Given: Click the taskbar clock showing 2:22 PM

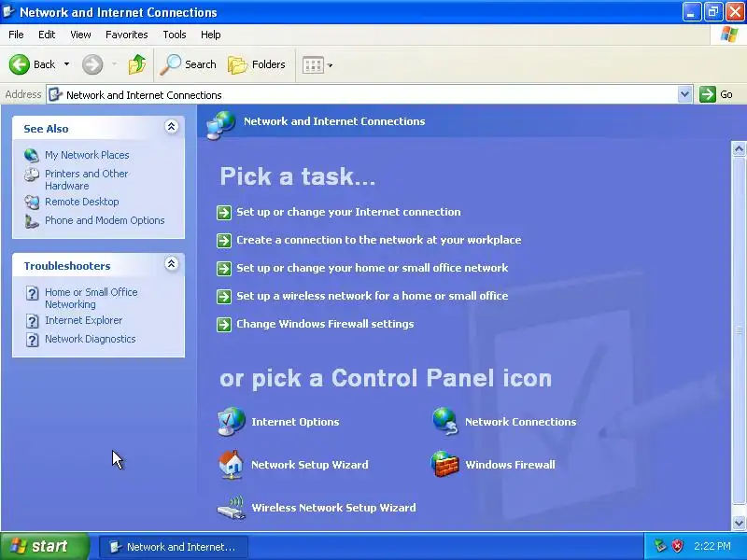Looking at the screenshot, I should tap(712, 546).
